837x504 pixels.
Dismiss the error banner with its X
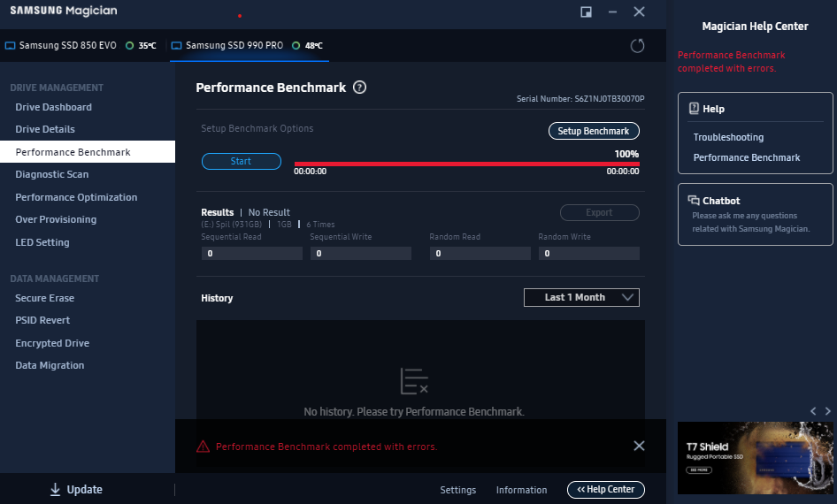tap(639, 446)
